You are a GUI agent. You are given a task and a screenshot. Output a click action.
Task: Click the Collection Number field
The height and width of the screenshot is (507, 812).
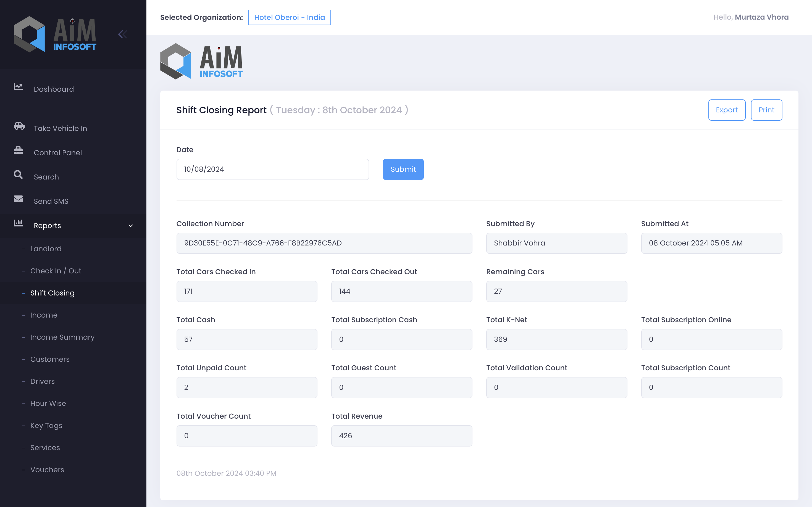(324, 244)
